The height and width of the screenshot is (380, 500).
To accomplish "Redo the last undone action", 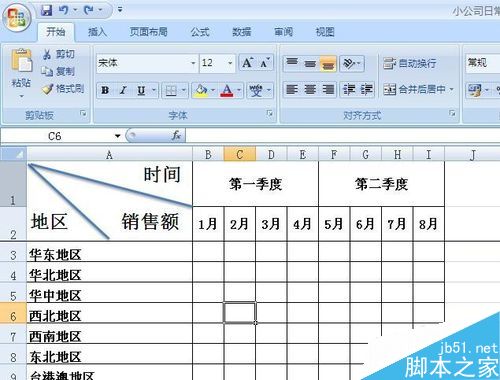I will (x=89, y=10).
